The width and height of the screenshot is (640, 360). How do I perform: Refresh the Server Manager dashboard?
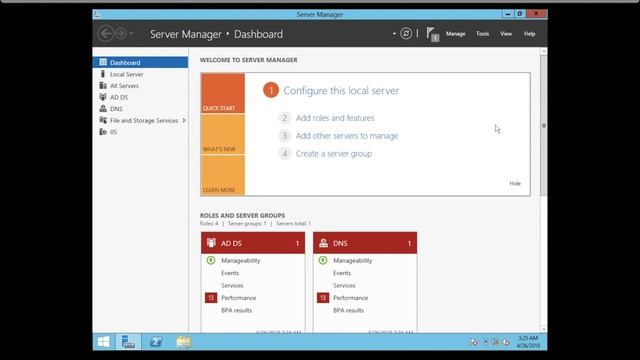pos(406,33)
